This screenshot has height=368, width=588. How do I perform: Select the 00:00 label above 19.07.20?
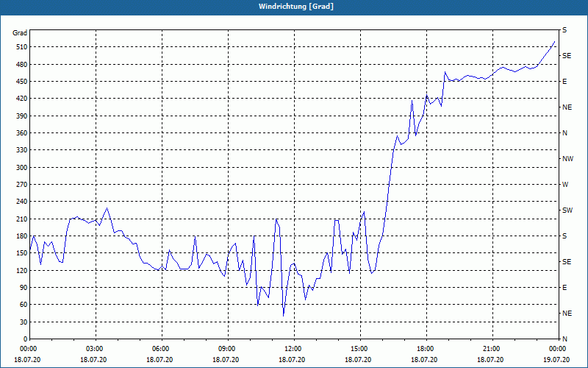(556, 348)
